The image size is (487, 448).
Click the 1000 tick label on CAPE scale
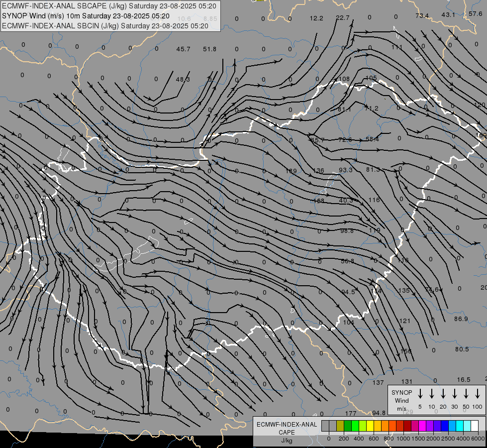403,439
